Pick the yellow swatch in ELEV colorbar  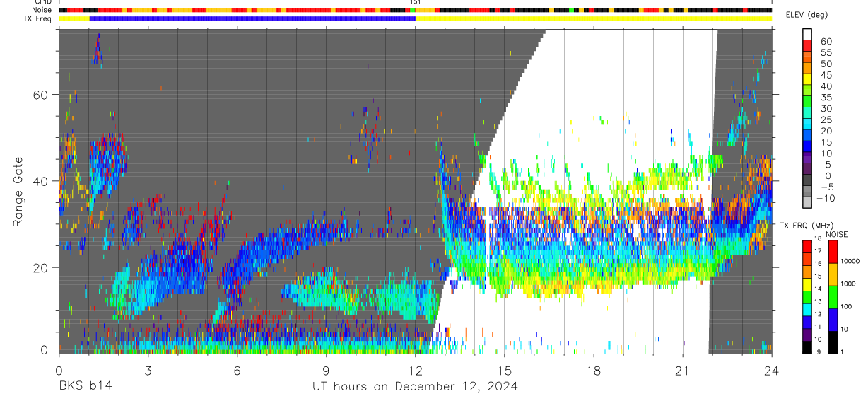click(807, 79)
